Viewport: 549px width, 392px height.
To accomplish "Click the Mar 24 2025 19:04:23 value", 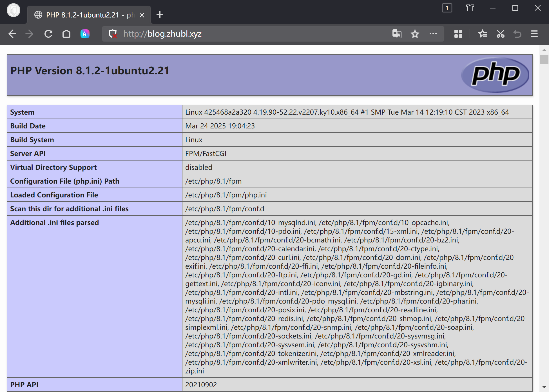I will tap(220, 126).
